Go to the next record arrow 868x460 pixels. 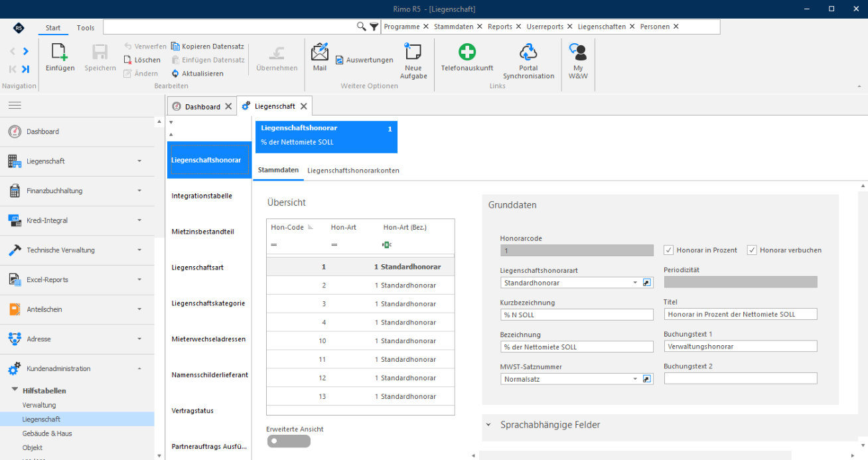[26, 51]
